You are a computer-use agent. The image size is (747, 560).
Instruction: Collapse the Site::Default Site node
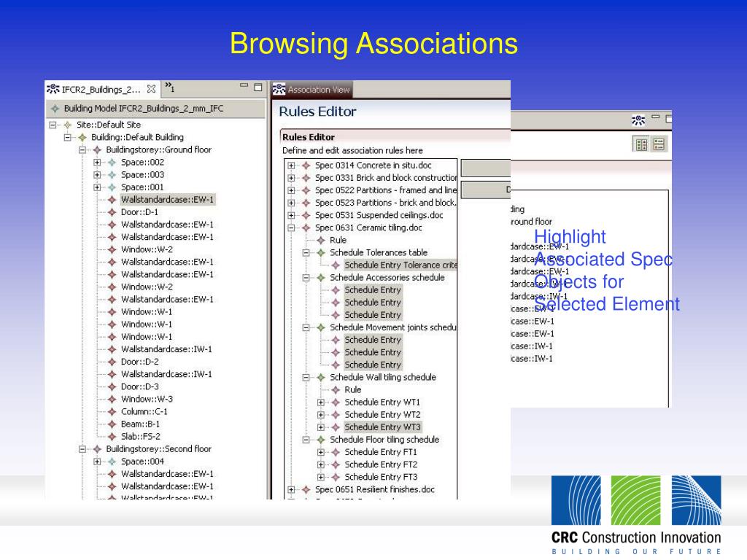click(x=53, y=125)
